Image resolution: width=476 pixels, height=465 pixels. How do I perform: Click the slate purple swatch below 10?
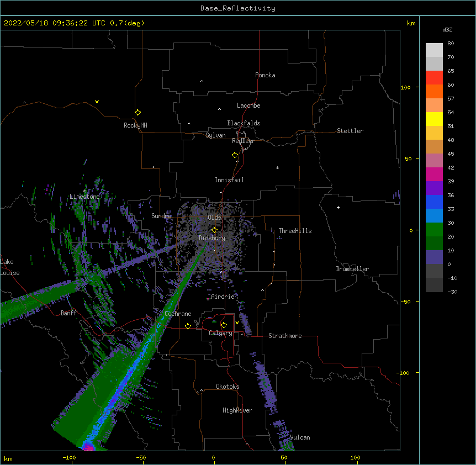click(x=434, y=257)
